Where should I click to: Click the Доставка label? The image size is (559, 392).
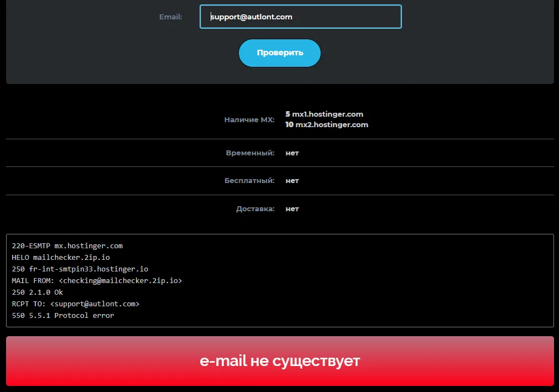pyautogui.click(x=255, y=209)
